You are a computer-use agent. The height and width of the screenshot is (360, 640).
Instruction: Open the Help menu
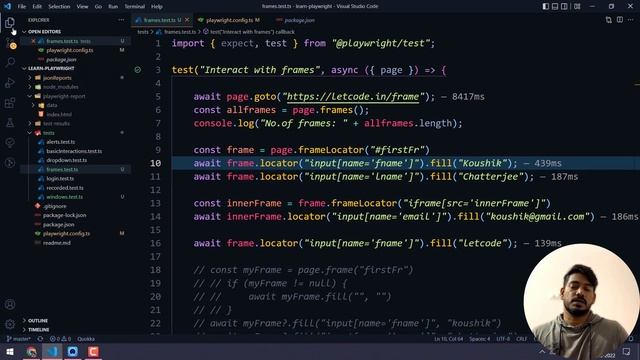click(x=157, y=7)
